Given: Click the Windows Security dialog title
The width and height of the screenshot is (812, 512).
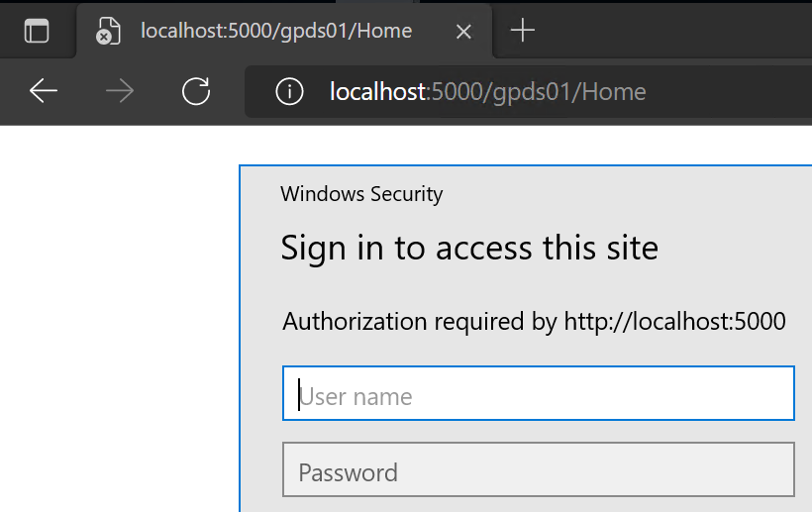Looking at the screenshot, I should 361,194.
